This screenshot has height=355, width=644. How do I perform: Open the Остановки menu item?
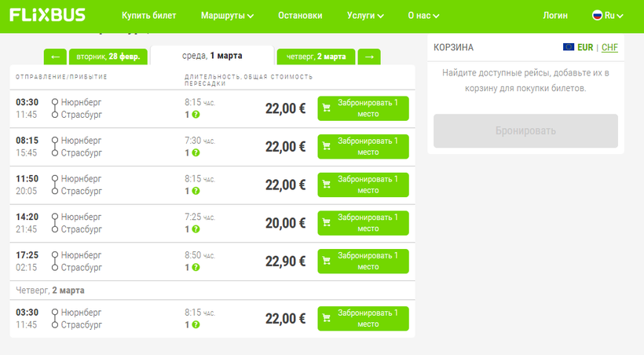point(300,16)
